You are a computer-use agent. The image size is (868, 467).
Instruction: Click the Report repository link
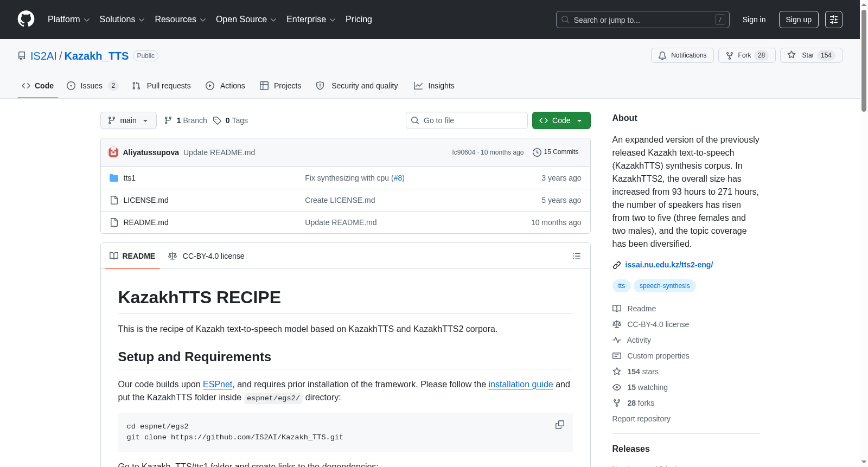click(x=641, y=419)
